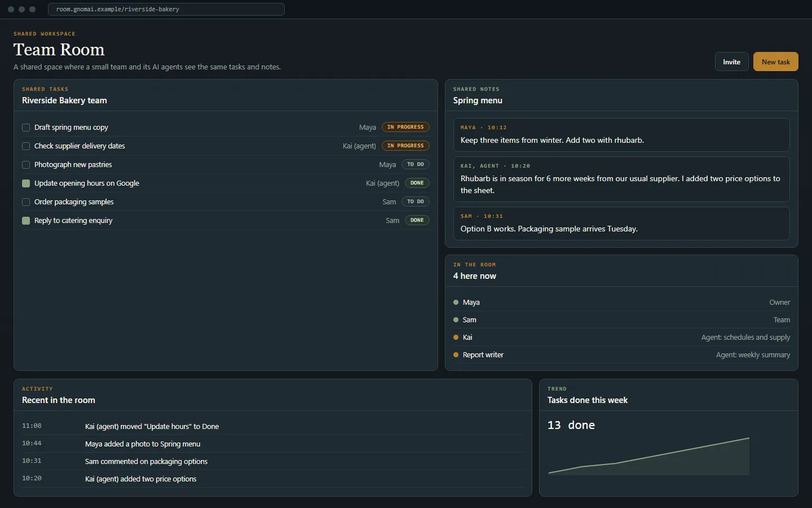Image resolution: width=812 pixels, height=508 pixels.
Task: Open Sam's 10:31 note about Option B
Action: (621, 224)
